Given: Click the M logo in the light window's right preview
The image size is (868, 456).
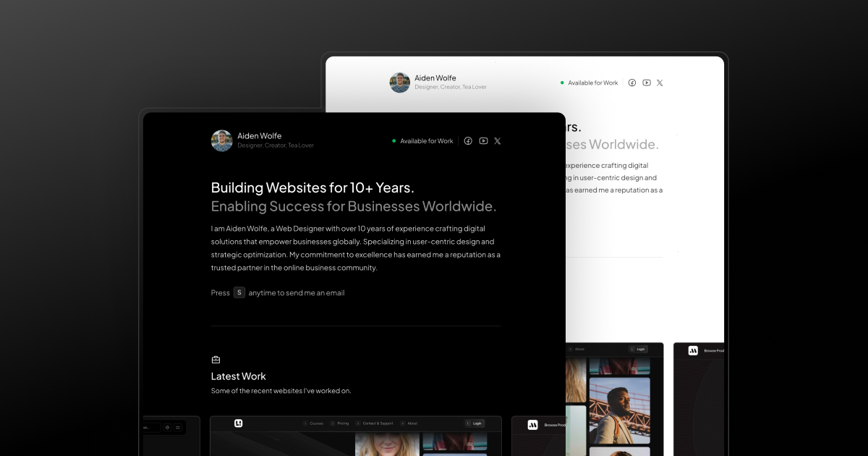Looking at the screenshot, I should [693, 350].
